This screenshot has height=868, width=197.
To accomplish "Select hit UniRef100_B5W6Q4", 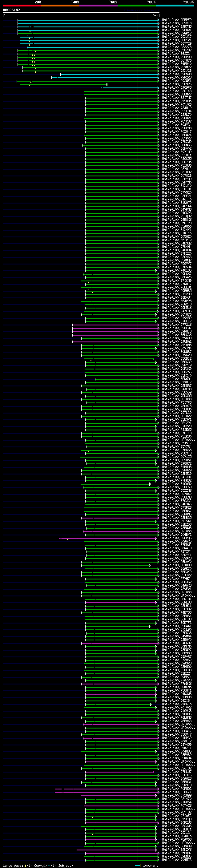I will tap(177, 379).
